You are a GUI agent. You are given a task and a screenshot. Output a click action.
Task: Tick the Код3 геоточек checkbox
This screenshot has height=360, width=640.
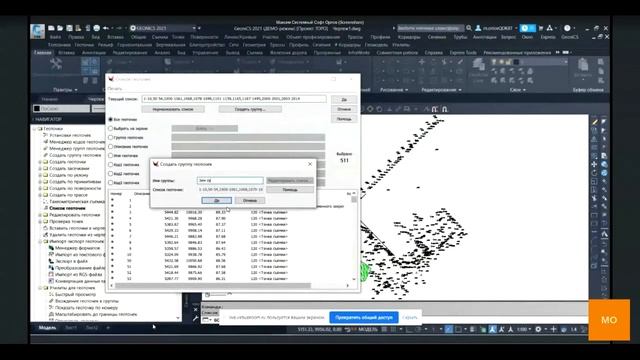point(110,182)
